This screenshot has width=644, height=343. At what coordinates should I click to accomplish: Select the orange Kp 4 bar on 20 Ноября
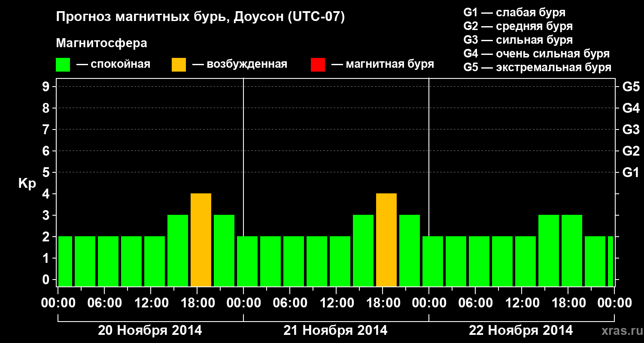(201, 240)
